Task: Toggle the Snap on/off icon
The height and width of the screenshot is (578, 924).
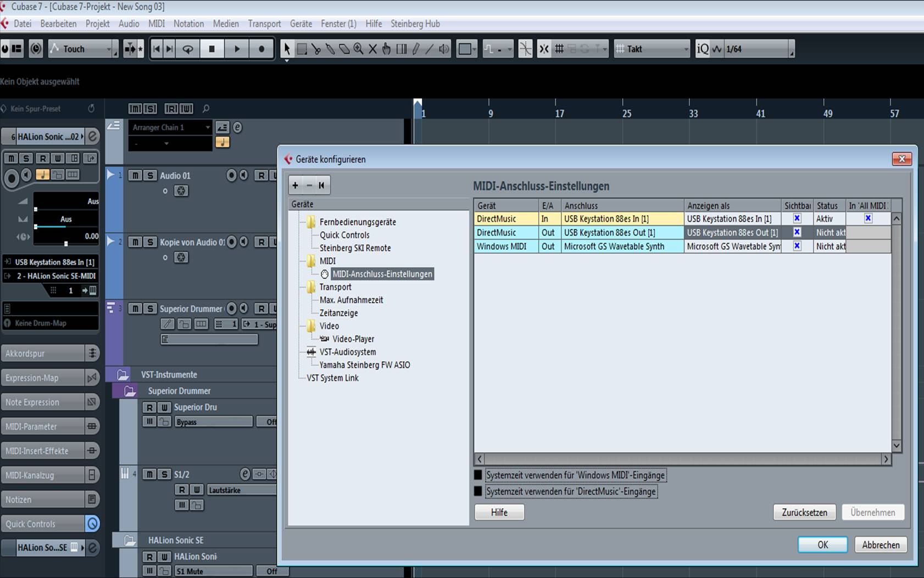Action: [x=544, y=49]
